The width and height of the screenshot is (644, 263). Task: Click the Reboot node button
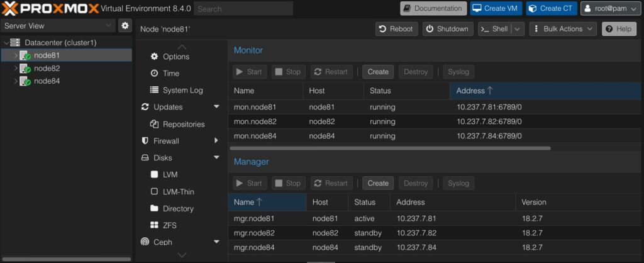tap(397, 29)
